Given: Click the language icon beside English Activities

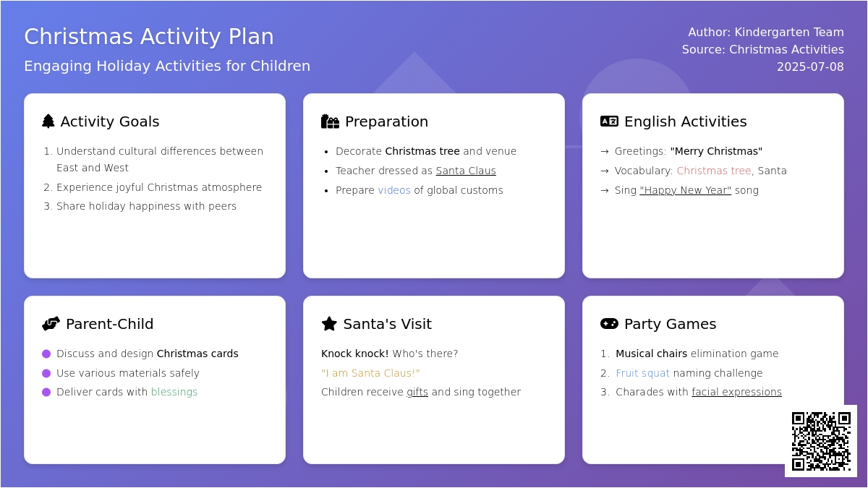Looking at the screenshot, I should click(609, 121).
